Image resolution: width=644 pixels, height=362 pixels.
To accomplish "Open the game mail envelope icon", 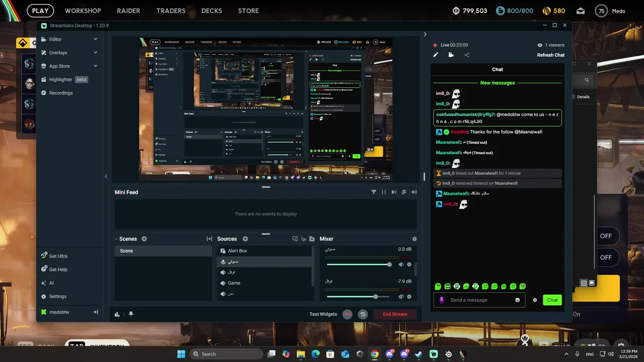I will pyautogui.click(x=581, y=11).
